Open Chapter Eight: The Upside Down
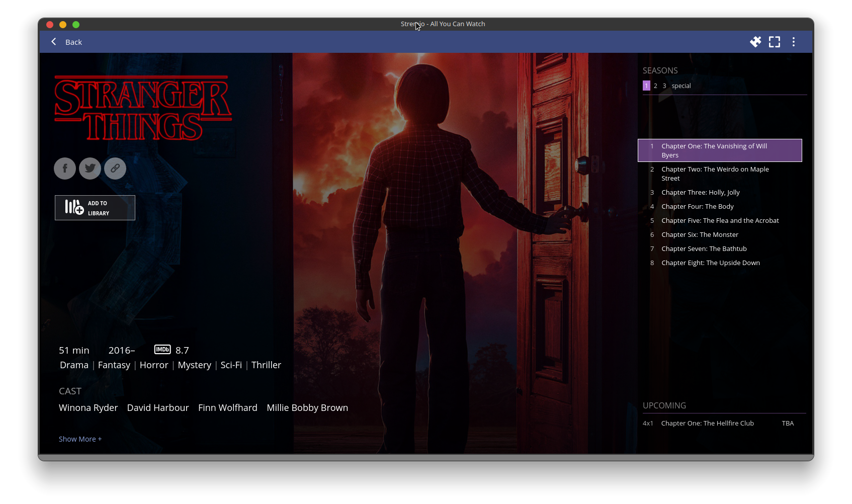The height and width of the screenshot is (504, 852). (720, 263)
